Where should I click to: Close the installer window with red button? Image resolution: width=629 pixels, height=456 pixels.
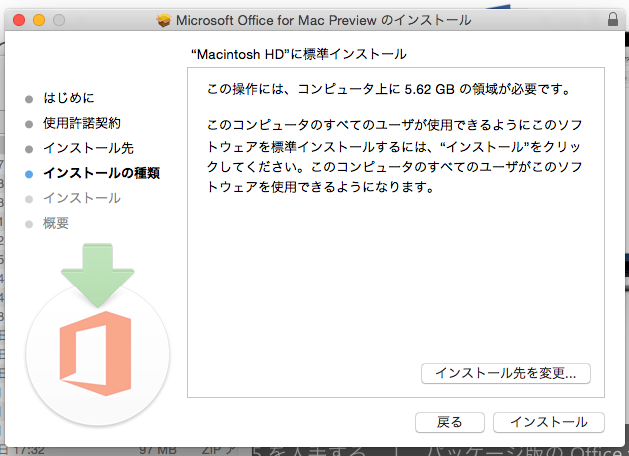pyautogui.click(x=19, y=20)
